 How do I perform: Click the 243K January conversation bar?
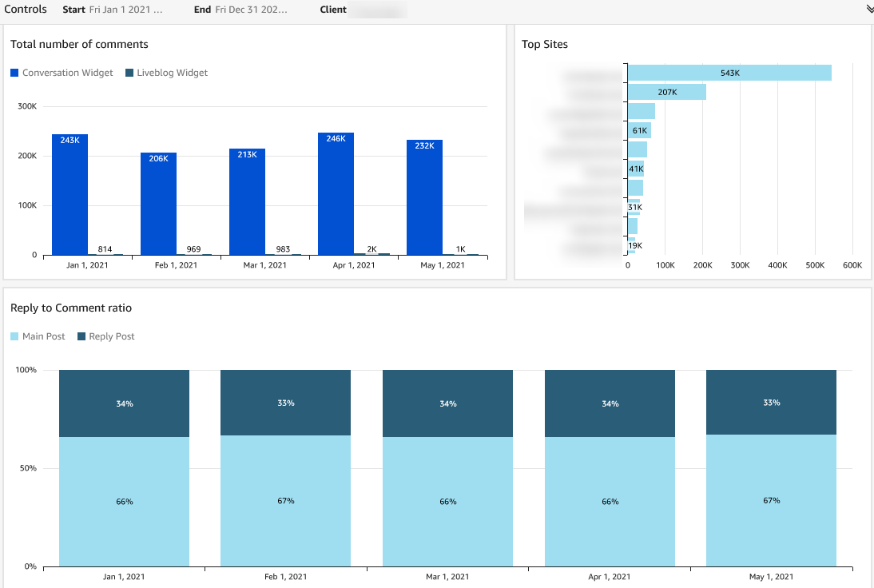(x=70, y=194)
